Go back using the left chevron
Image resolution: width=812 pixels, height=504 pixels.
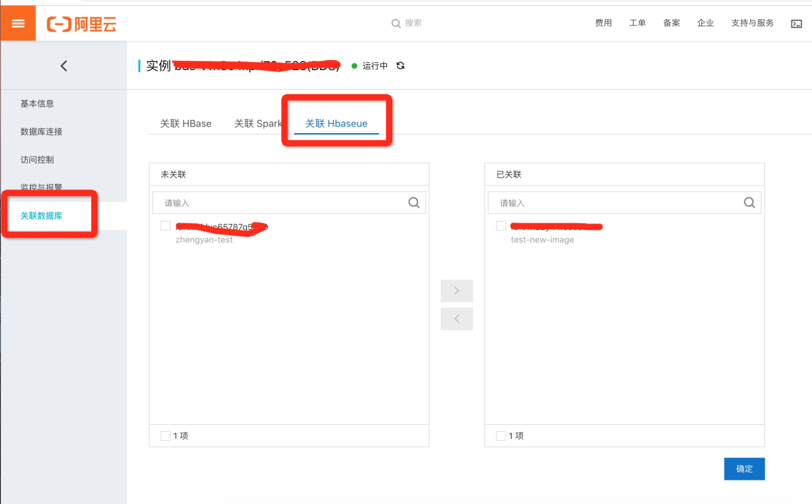tap(64, 66)
